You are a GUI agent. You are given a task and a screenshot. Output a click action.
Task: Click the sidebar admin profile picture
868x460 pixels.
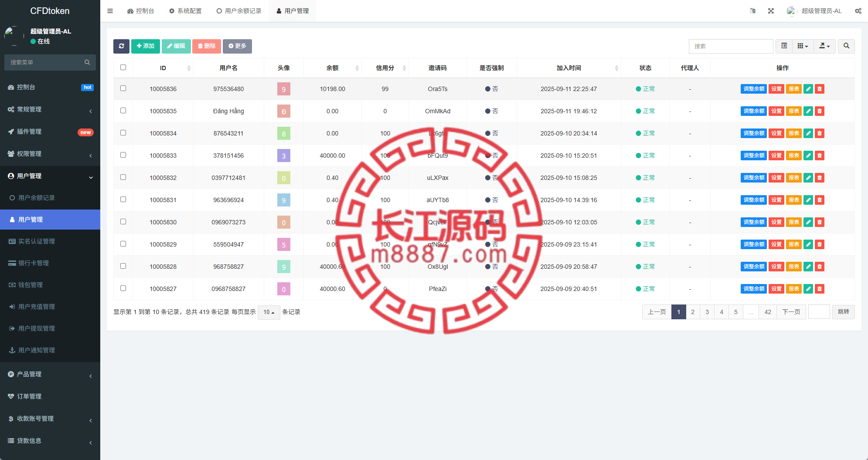[14, 36]
